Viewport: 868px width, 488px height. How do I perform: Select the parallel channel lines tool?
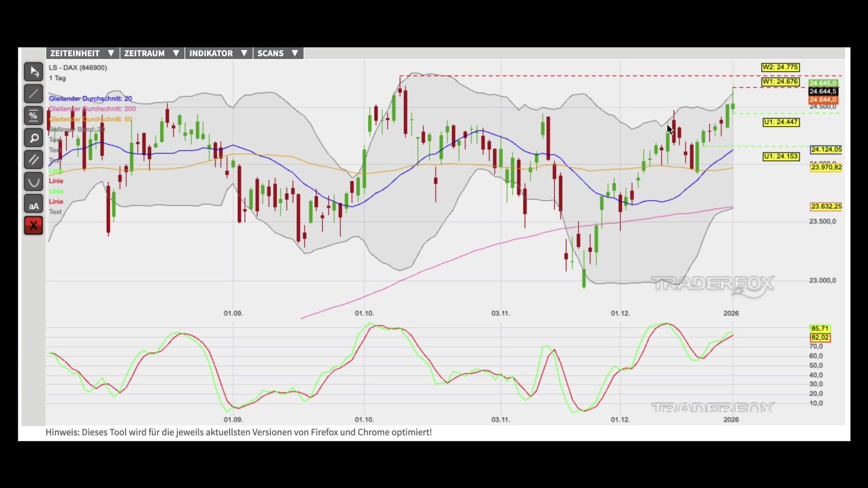[33, 160]
